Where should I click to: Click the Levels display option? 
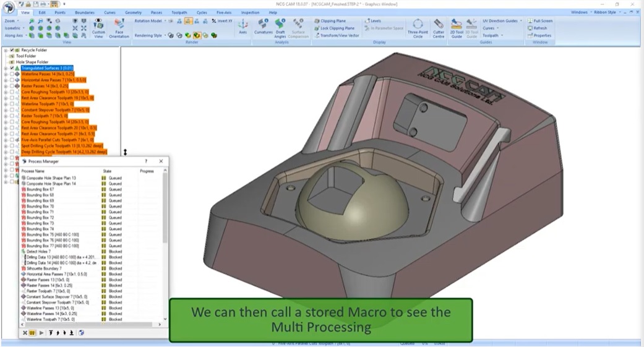373,21
